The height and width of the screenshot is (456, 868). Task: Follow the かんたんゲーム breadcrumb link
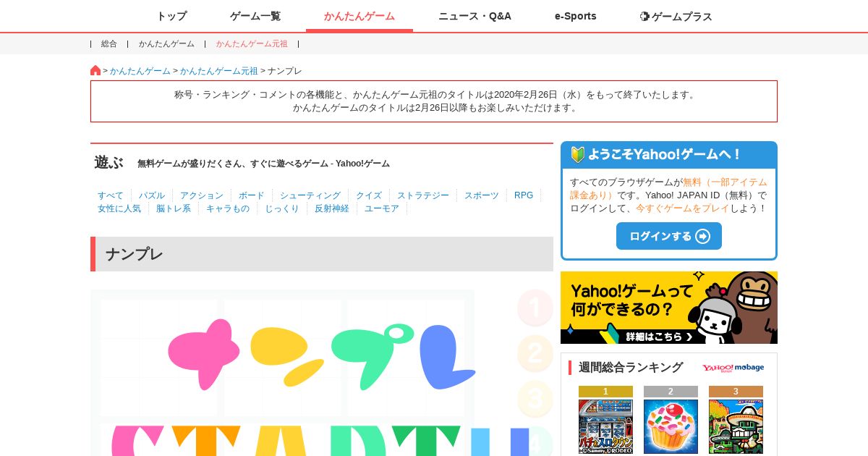tap(140, 71)
